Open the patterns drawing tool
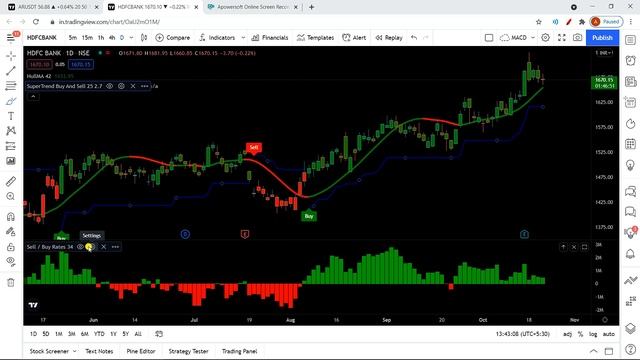The image size is (640, 360). (11, 131)
